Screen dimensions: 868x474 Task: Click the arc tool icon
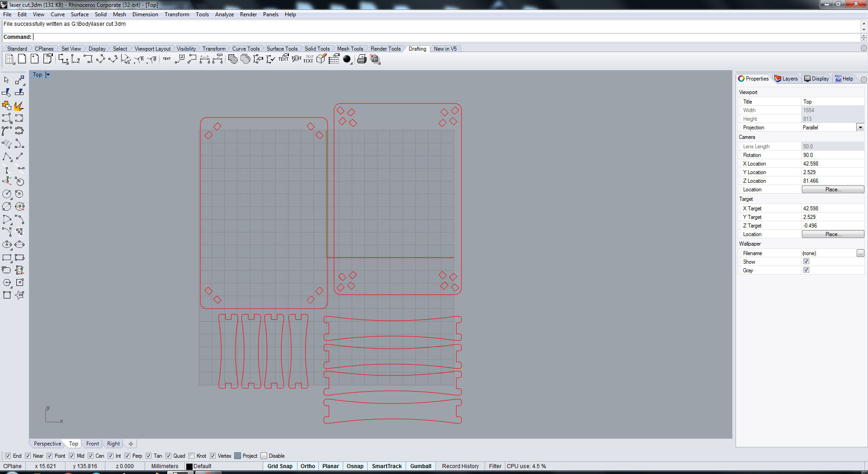[x=7, y=219]
